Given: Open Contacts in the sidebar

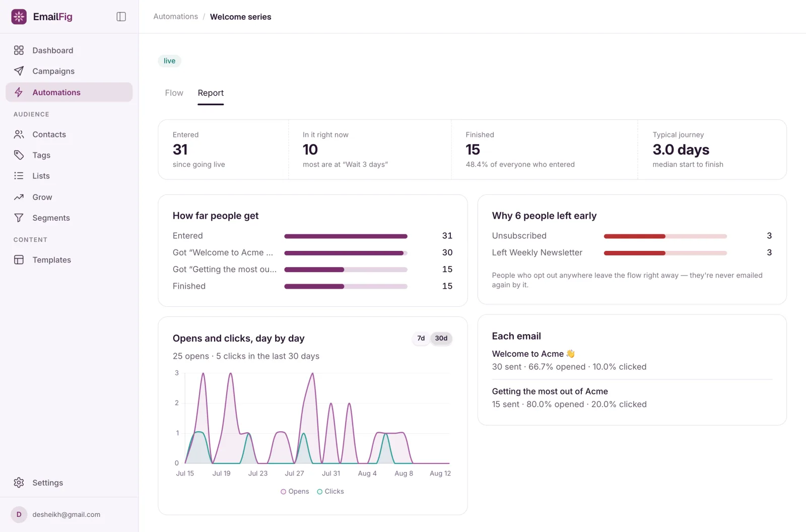Looking at the screenshot, I should click(69, 135).
